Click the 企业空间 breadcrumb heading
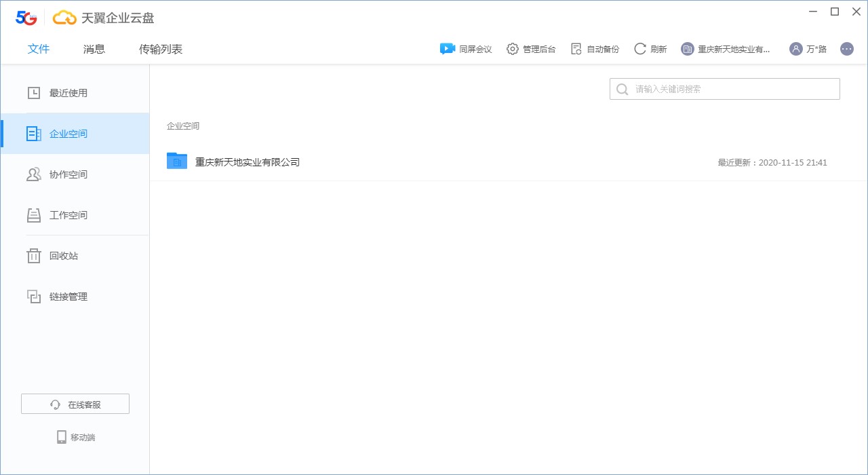Viewport: 868px width, 475px height. (183, 126)
